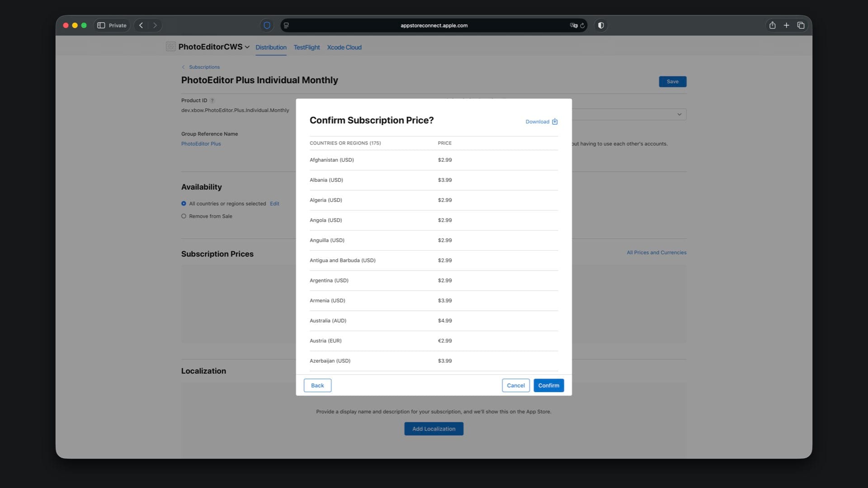Open Safari sidebar panel icon

(101, 25)
